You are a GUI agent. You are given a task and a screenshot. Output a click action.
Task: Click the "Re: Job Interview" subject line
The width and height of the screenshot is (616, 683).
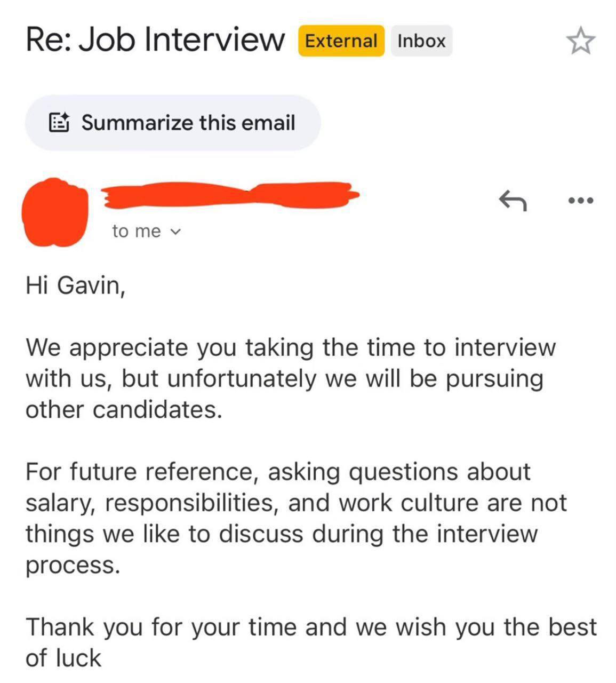[155, 40]
